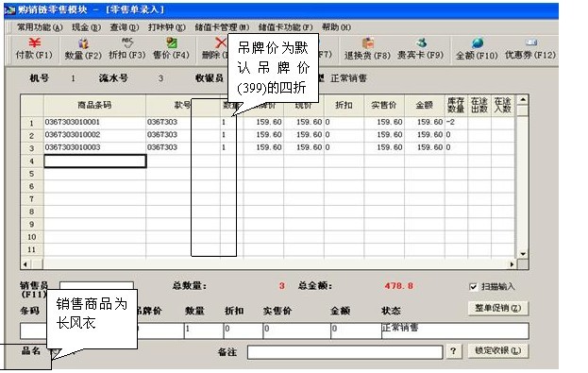Click the 售价 (F4) price icon
Viewport: 588px width, 373px height.
tap(171, 49)
